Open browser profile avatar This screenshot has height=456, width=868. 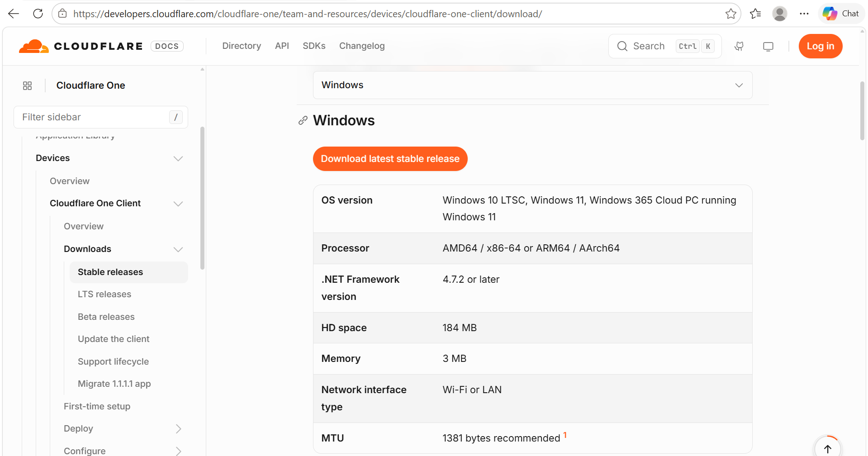780,14
